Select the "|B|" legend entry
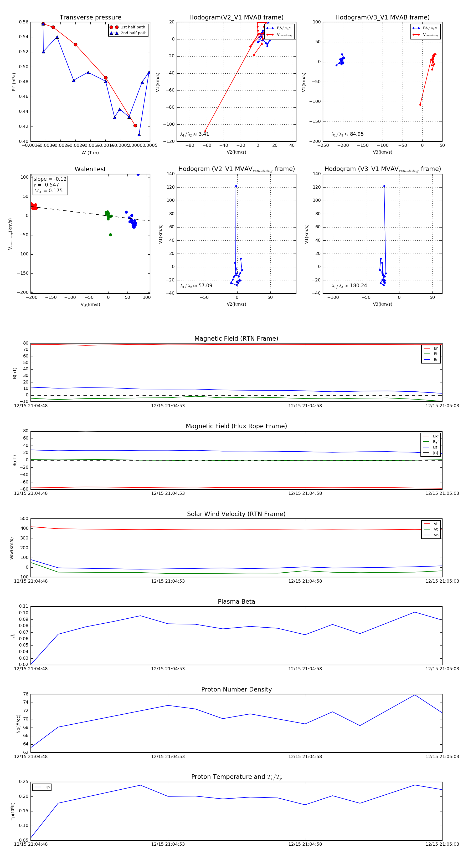This screenshot has width=473, height=868. (x=431, y=453)
